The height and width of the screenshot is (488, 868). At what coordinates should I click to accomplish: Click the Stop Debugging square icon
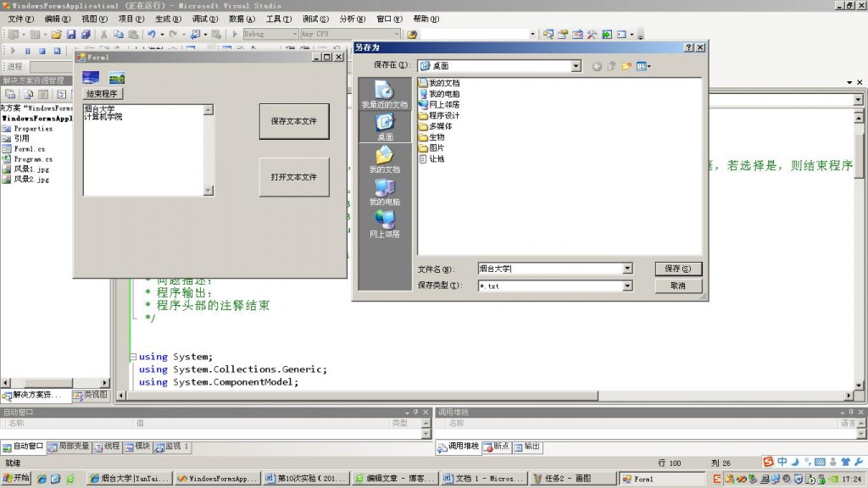click(x=42, y=51)
